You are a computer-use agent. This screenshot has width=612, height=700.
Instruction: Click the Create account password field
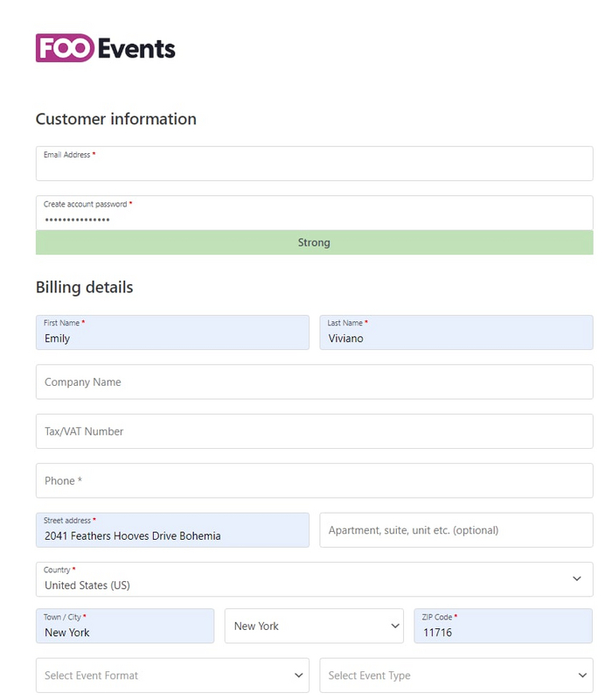click(x=314, y=213)
